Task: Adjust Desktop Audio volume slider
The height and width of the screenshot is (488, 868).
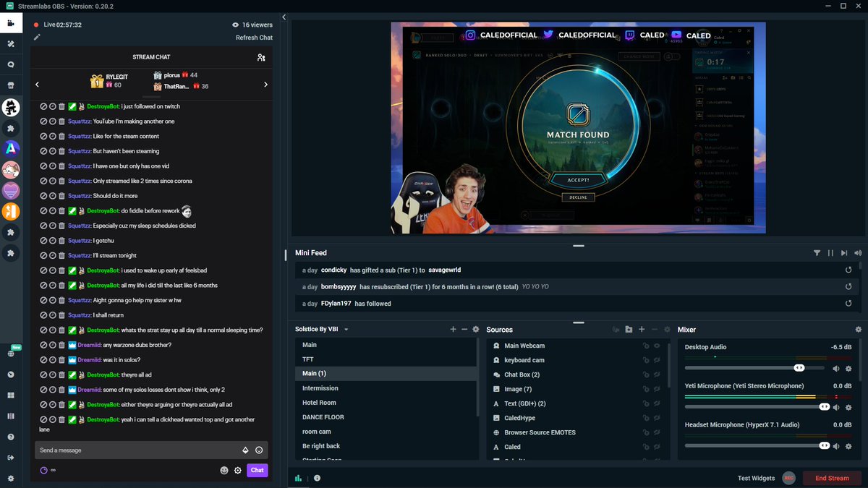Action: click(756, 368)
